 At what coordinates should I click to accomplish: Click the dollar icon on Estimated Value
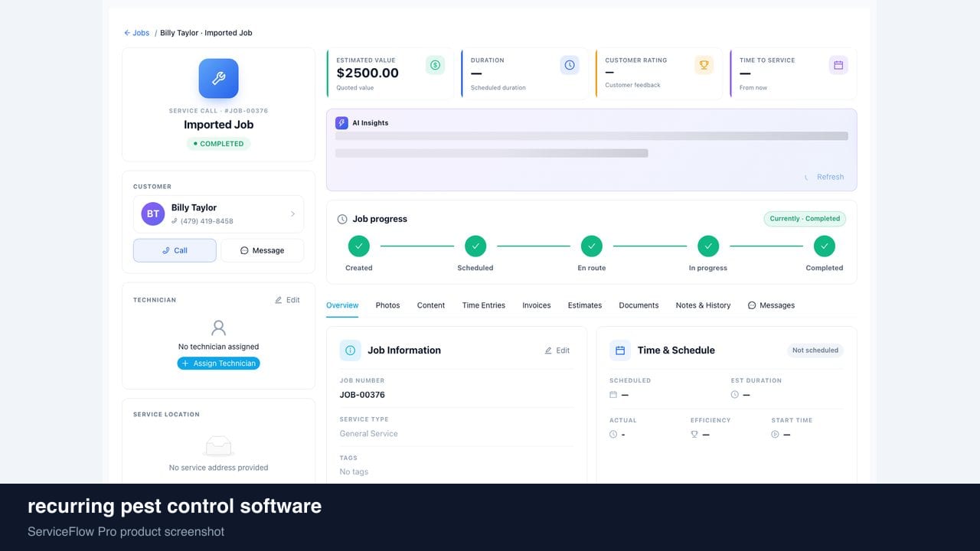tap(435, 65)
